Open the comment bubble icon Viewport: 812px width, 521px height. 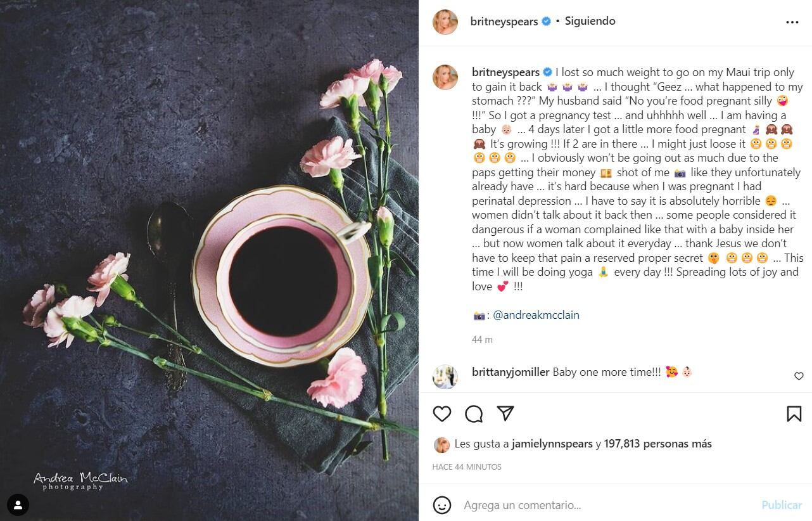tap(474, 414)
